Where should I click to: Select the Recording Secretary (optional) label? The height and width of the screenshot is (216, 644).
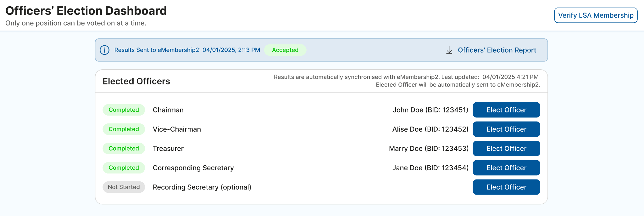tap(202, 187)
